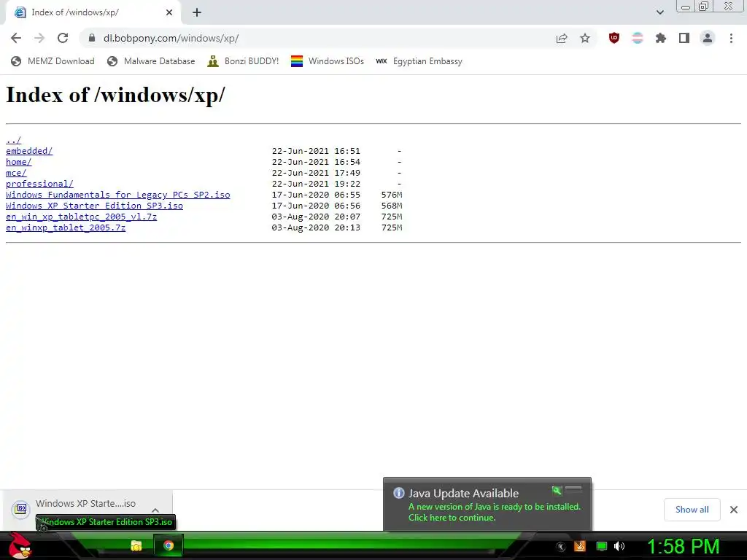
Task: Open the Windows ISOs bookmark
Action: (328, 61)
